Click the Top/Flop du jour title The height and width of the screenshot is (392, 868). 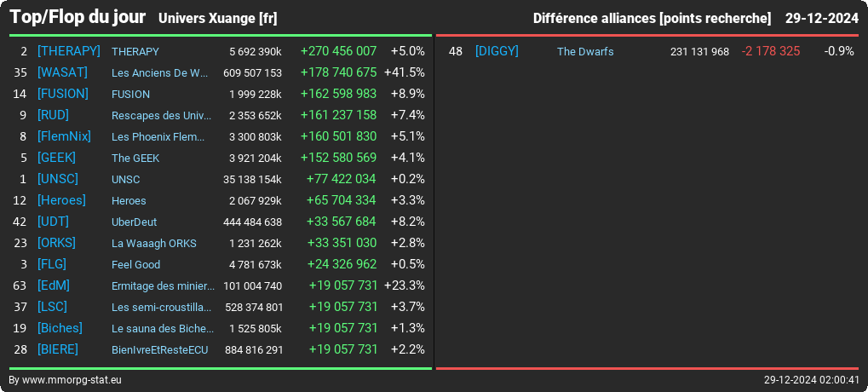(x=78, y=17)
